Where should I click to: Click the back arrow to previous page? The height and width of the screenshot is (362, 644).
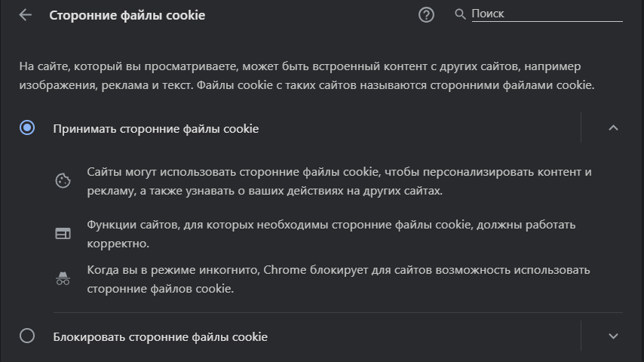pyautogui.click(x=26, y=14)
